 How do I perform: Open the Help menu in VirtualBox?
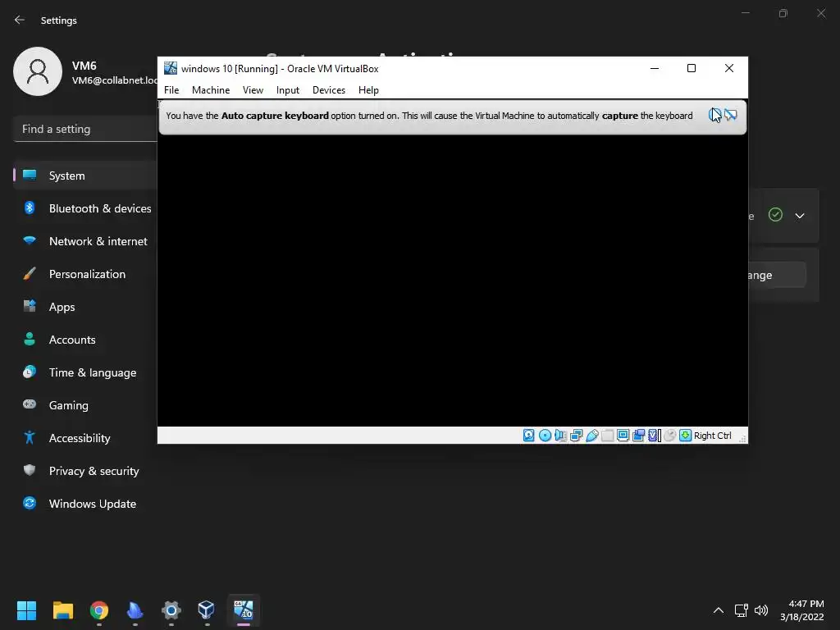pos(368,90)
